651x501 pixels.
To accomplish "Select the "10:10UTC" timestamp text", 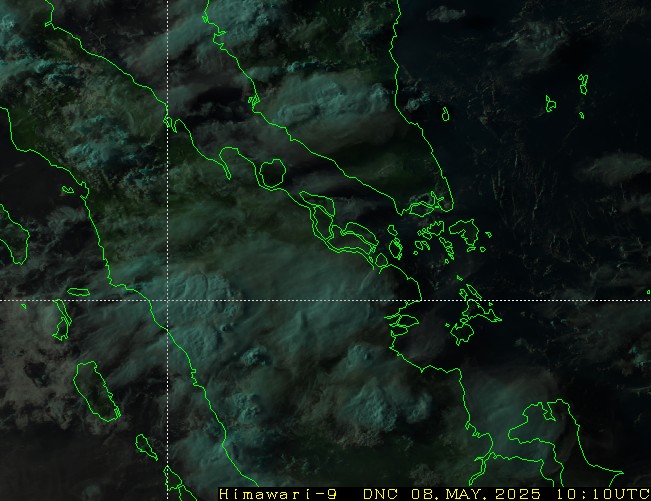I will (603, 494).
